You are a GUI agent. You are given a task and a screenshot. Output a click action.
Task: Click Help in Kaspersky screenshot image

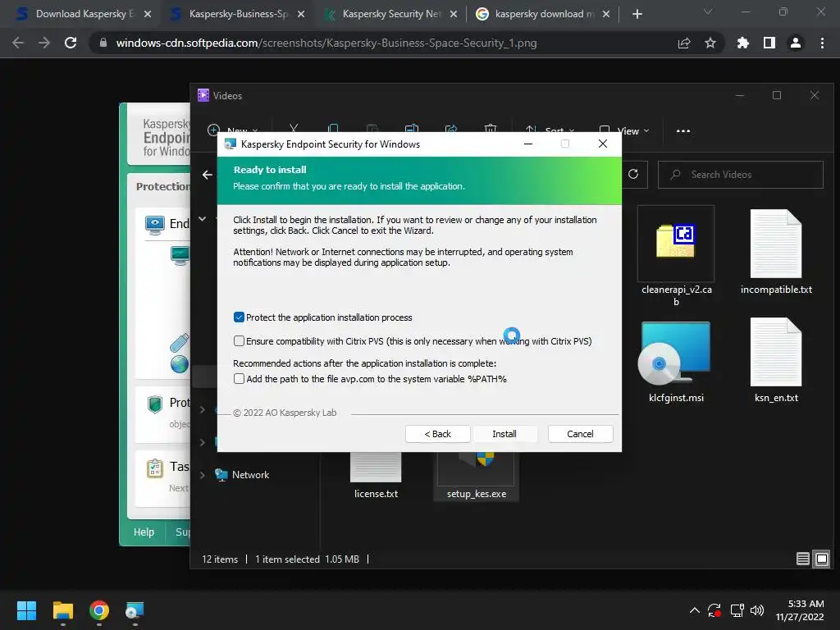click(144, 532)
